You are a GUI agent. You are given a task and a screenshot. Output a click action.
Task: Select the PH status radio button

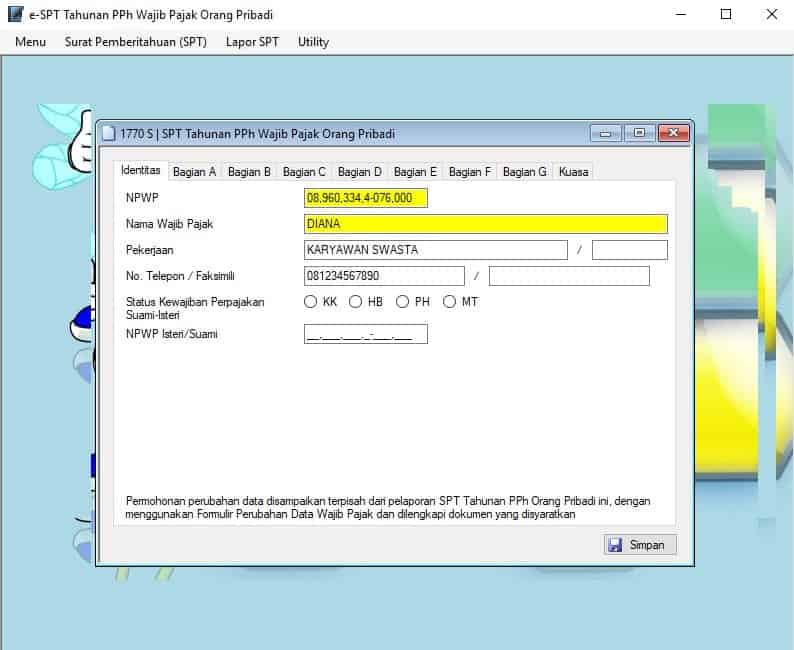[x=402, y=302]
